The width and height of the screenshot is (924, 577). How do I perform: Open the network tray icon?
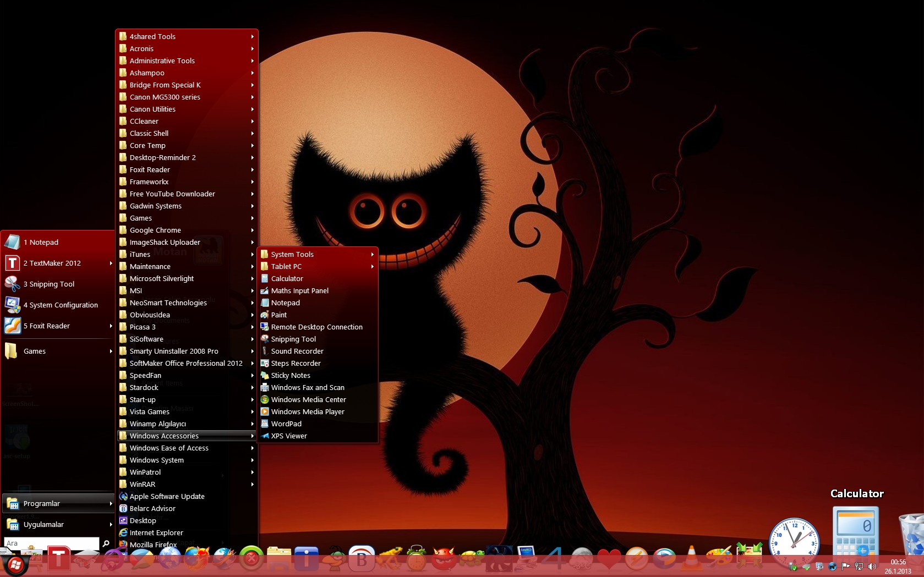tap(859, 567)
